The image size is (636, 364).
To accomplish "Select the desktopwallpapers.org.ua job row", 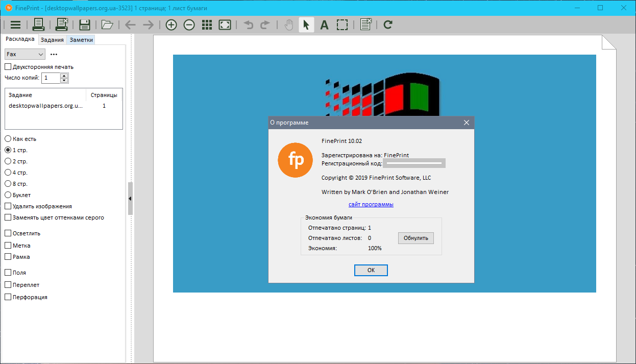I will (46, 106).
